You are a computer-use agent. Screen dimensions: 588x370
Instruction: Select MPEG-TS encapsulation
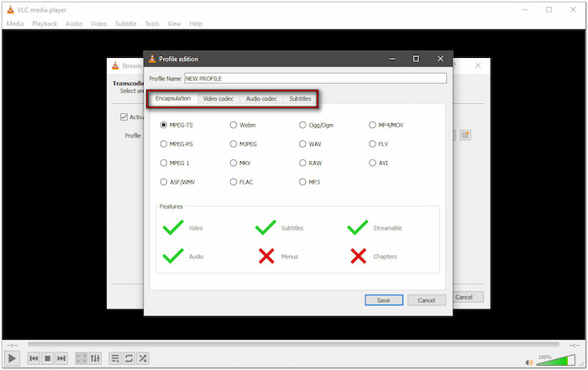(176, 125)
